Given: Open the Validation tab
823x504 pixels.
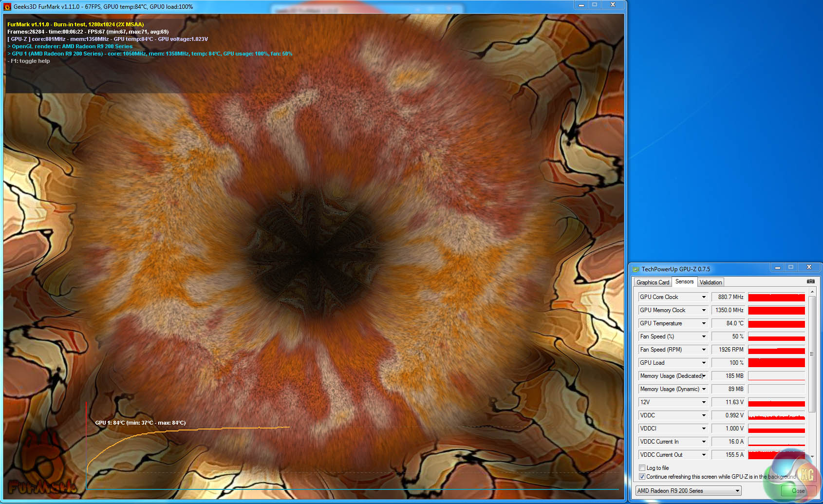Looking at the screenshot, I should pyautogui.click(x=711, y=282).
